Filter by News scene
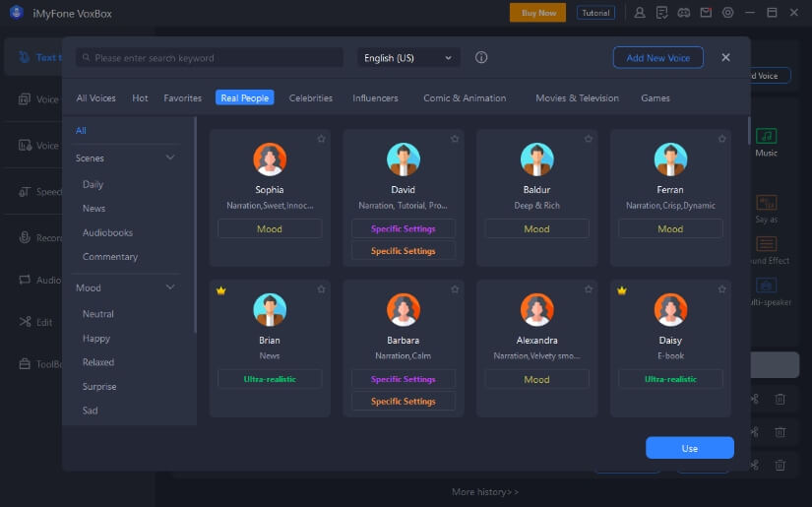Image resolution: width=812 pixels, height=507 pixels. point(94,208)
